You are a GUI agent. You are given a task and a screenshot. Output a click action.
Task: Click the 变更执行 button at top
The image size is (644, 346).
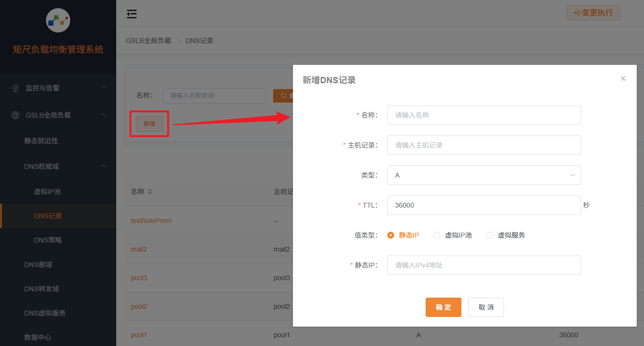(x=593, y=13)
